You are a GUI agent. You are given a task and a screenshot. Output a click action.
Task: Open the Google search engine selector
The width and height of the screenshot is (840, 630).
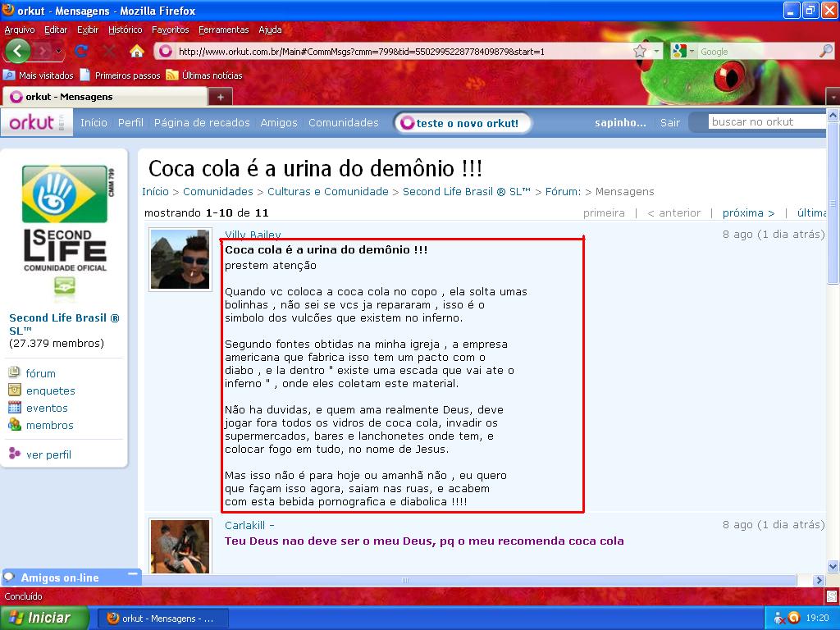click(x=683, y=52)
